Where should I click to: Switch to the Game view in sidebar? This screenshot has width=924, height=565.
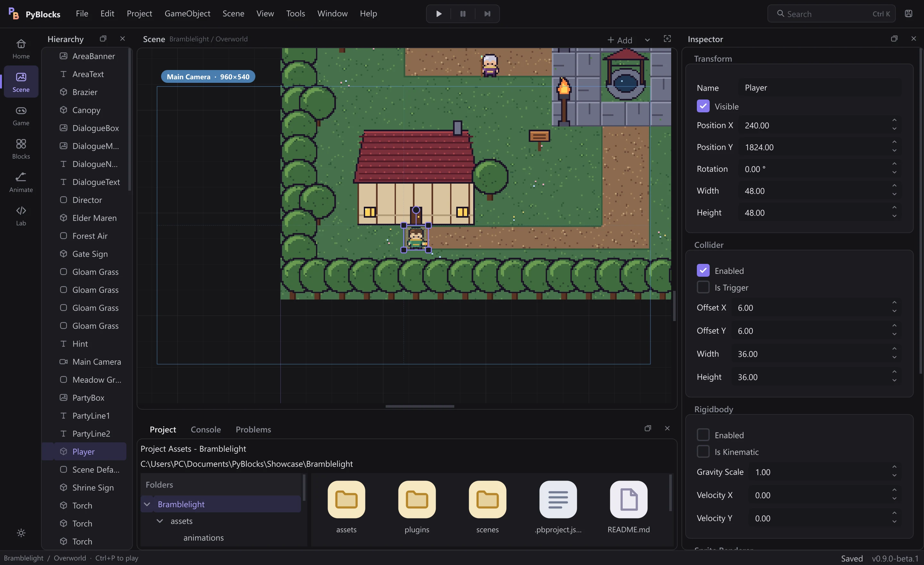21,116
